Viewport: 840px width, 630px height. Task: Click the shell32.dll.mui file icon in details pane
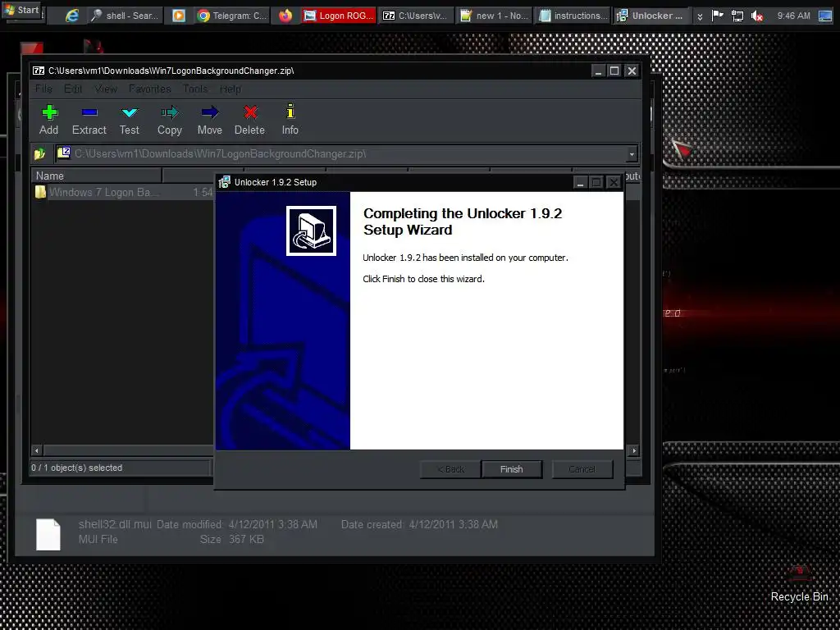coord(48,534)
